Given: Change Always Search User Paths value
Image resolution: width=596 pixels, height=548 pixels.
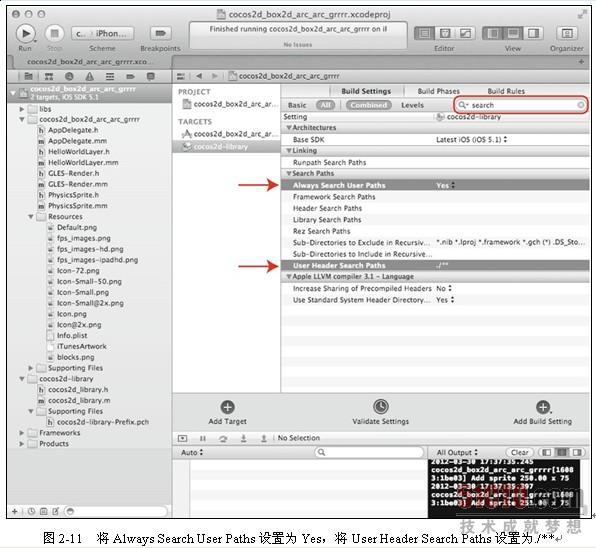Looking at the screenshot, I should click(x=445, y=185).
